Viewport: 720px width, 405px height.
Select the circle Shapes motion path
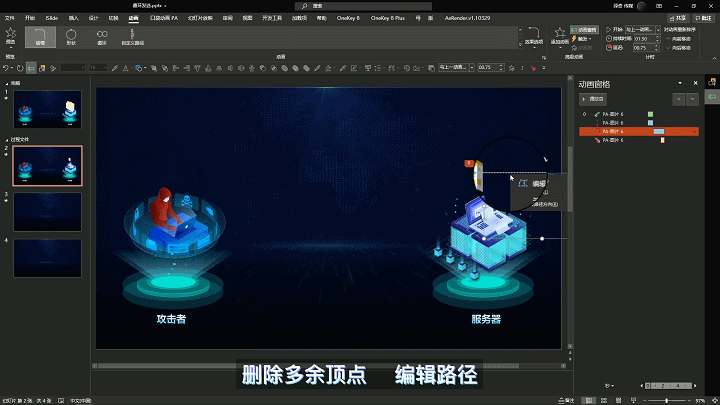(x=71, y=37)
